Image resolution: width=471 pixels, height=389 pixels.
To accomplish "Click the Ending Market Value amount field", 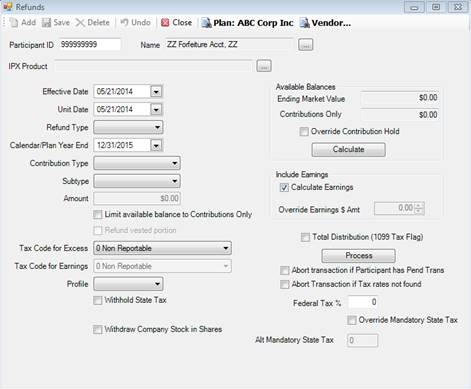I will pyautogui.click(x=400, y=98).
